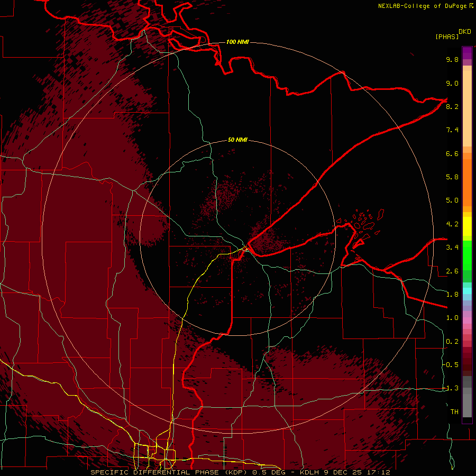This screenshot has height=476, width=476.
Task: Click the 5.0 value on the color scale
Action: (452, 200)
